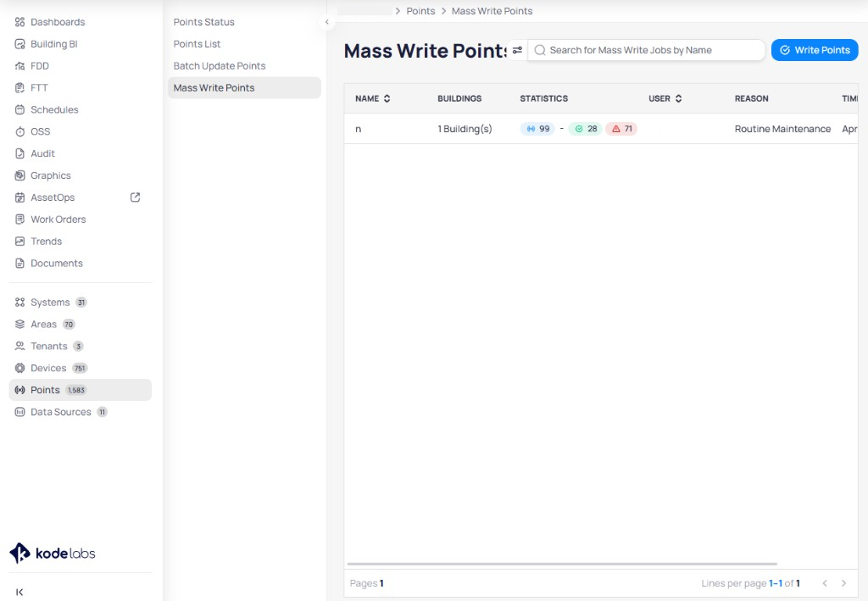This screenshot has width=868, height=601.
Task: Open FDD from its sidebar icon
Action: (20, 66)
